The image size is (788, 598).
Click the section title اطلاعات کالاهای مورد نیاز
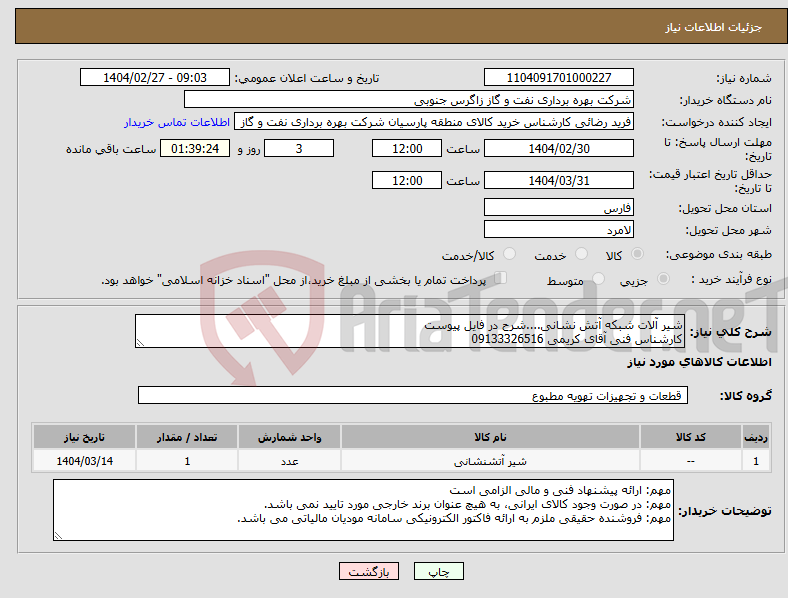tap(699, 362)
